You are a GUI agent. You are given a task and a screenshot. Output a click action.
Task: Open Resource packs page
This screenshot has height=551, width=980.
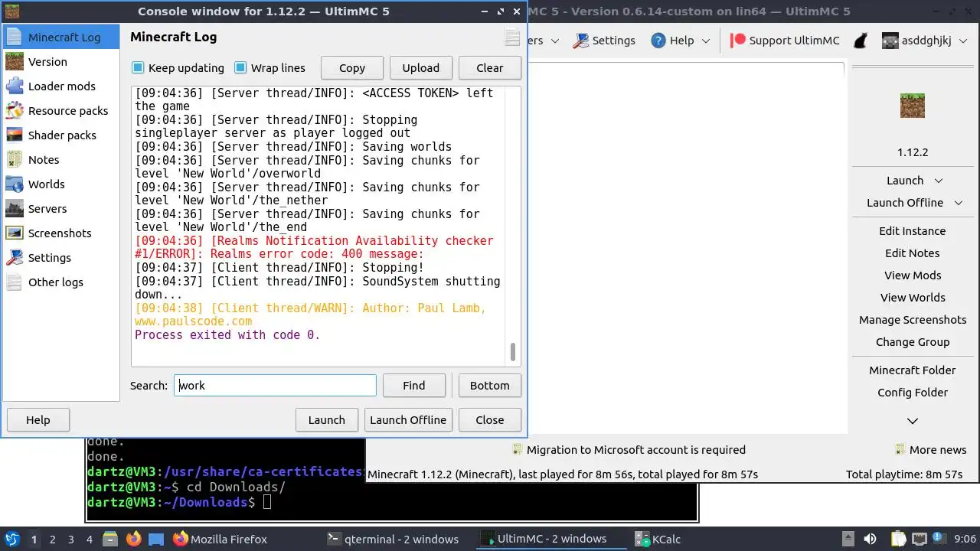tap(61, 111)
